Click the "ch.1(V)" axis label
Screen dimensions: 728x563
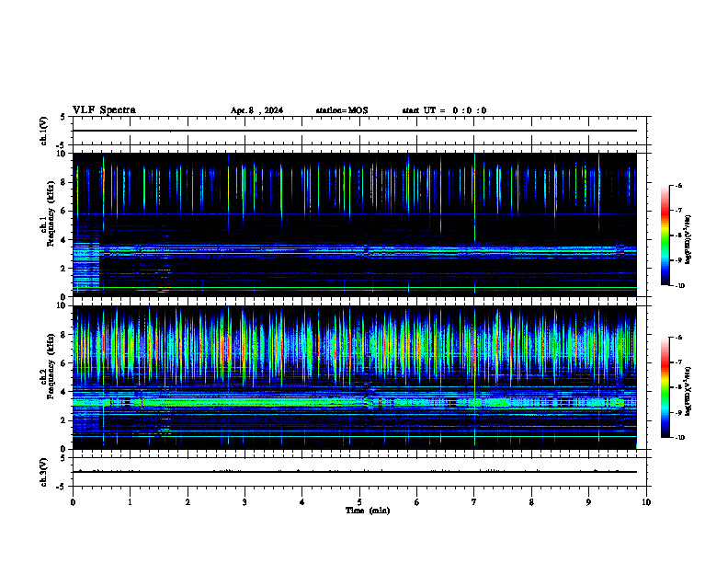click(43, 131)
